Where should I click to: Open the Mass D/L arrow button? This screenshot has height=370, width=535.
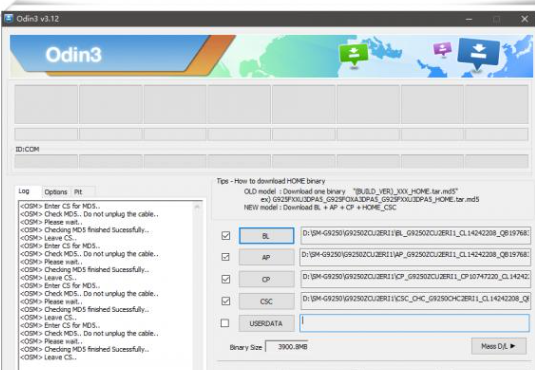point(498,346)
